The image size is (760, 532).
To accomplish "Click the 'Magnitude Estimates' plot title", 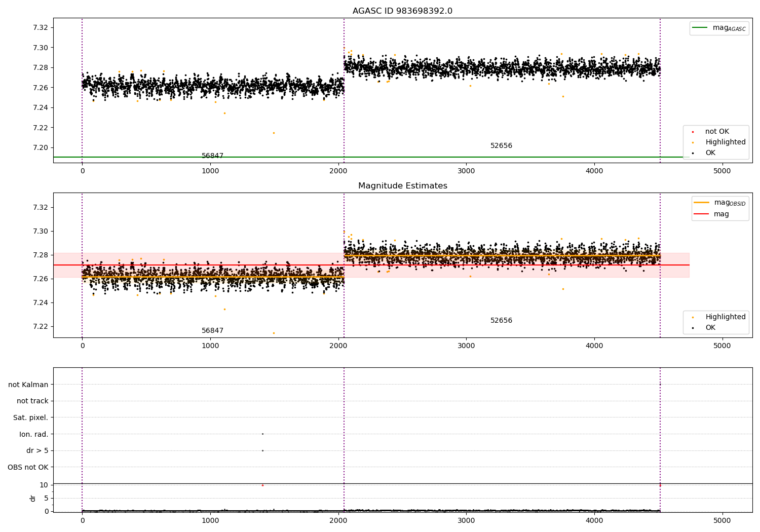I will [402, 186].
